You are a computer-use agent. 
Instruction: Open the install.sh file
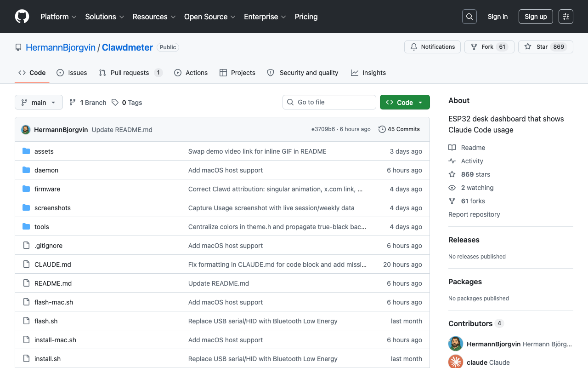pyautogui.click(x=47, y=359)
